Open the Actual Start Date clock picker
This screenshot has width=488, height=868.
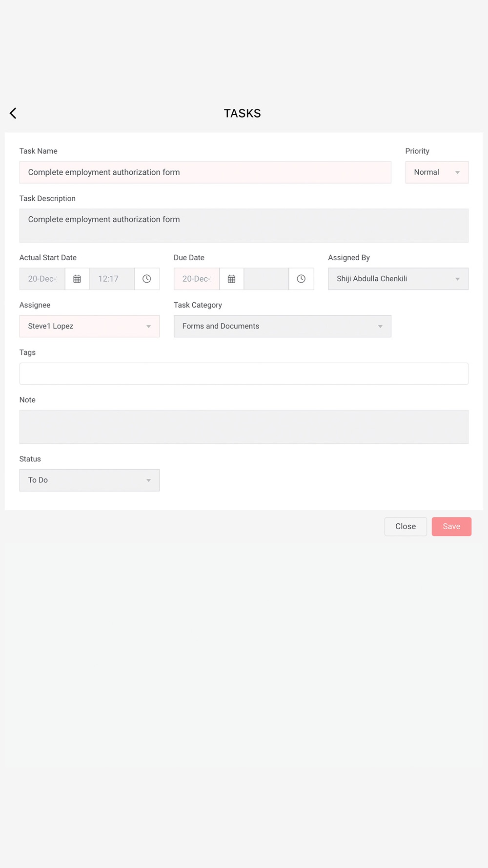click(x=147, y=279)
